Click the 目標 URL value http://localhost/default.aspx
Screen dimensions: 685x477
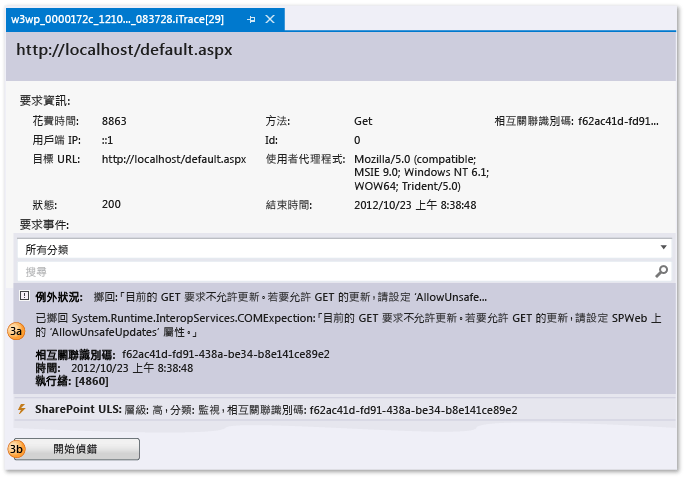pyautogui.click(x=174, y=159)
